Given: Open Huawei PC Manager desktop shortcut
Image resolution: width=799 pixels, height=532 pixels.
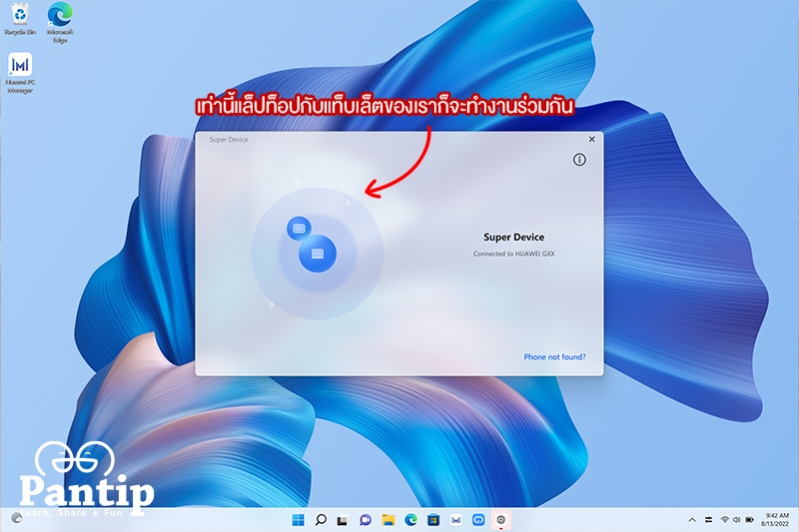Looking at the screenshot, I should click(20, 73).
